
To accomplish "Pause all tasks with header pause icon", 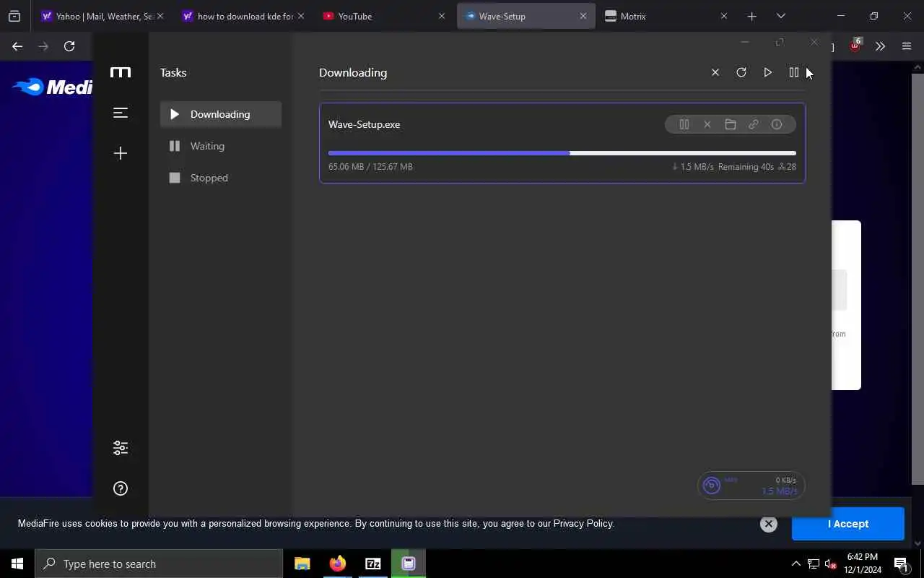I will click(793, 72).
